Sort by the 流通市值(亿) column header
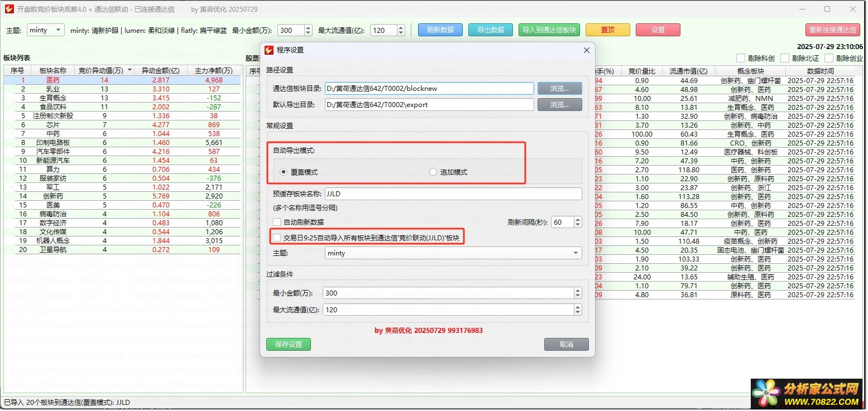Screen dimensions: 868x411 pos(689,71)
